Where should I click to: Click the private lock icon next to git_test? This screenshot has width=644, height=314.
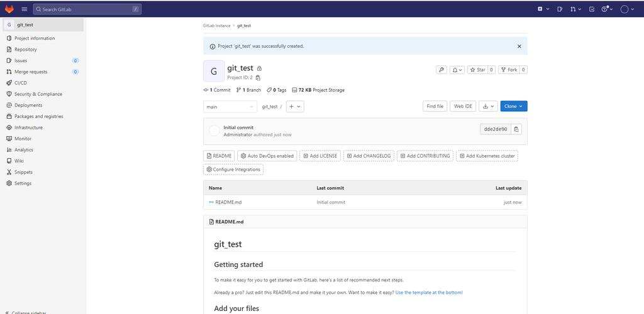pos(259,68)
